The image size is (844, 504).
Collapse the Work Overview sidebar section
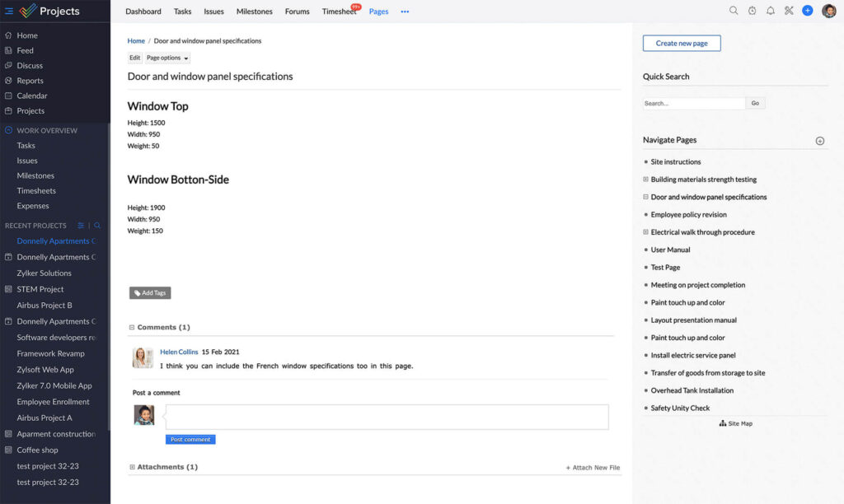[9, 130]
